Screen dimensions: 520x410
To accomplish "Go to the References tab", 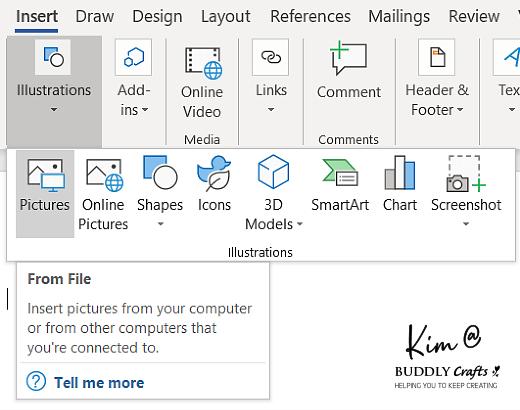I will point(310,16).
